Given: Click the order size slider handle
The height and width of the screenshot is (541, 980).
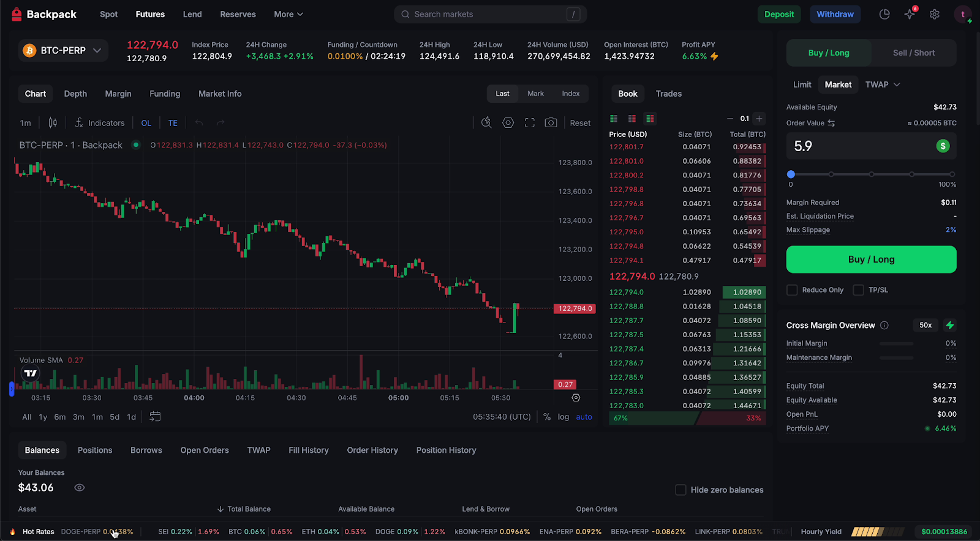Looking at the screenshot, I should [x=791, y=174].
